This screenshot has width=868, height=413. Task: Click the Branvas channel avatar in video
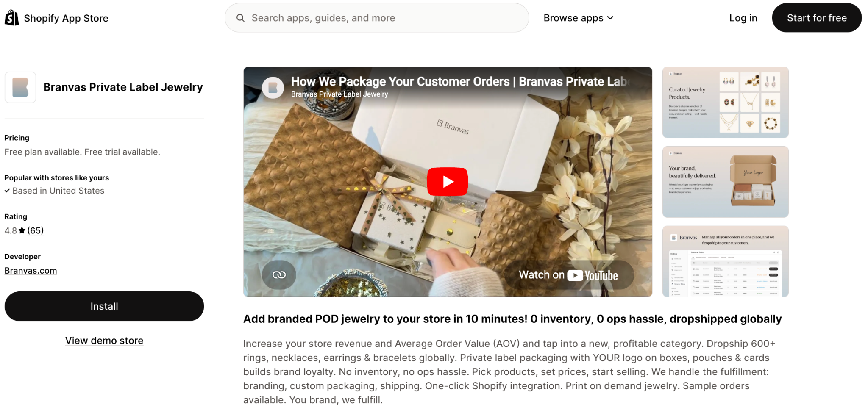tap(273, 88)
